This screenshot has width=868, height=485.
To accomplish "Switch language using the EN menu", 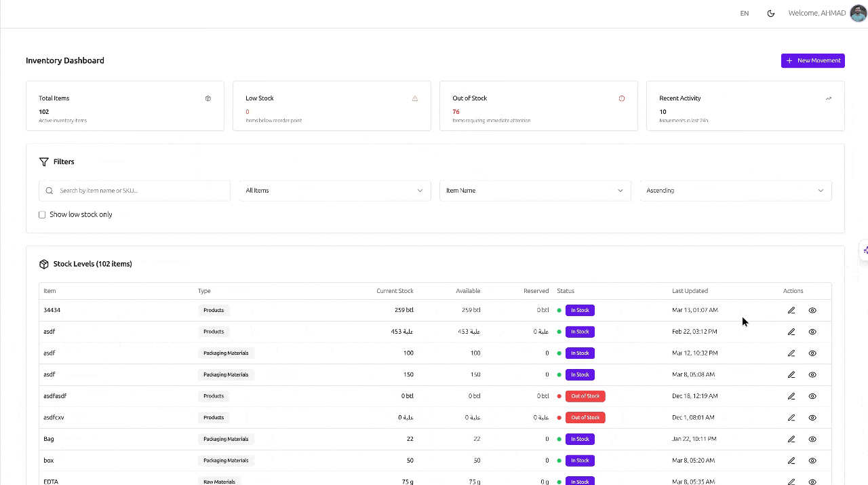I will 745,14.
